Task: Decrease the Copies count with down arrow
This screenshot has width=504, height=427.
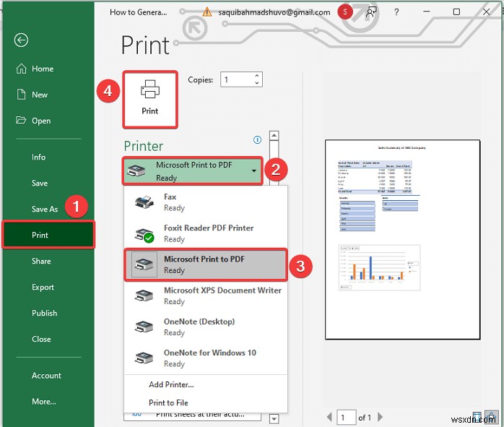Action: click(x=257, y=83)
